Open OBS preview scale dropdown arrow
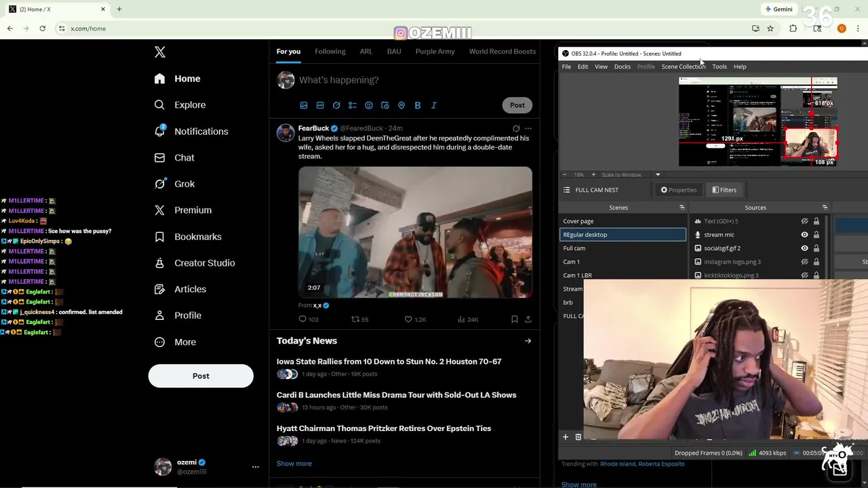868x488 pixels. [x=657, y=175]
